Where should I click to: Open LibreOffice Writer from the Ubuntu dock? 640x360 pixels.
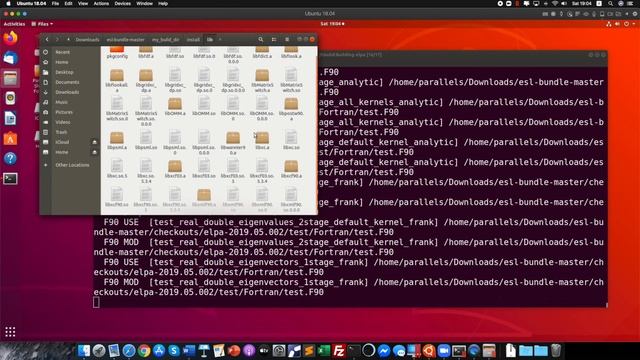pos(11,118)
